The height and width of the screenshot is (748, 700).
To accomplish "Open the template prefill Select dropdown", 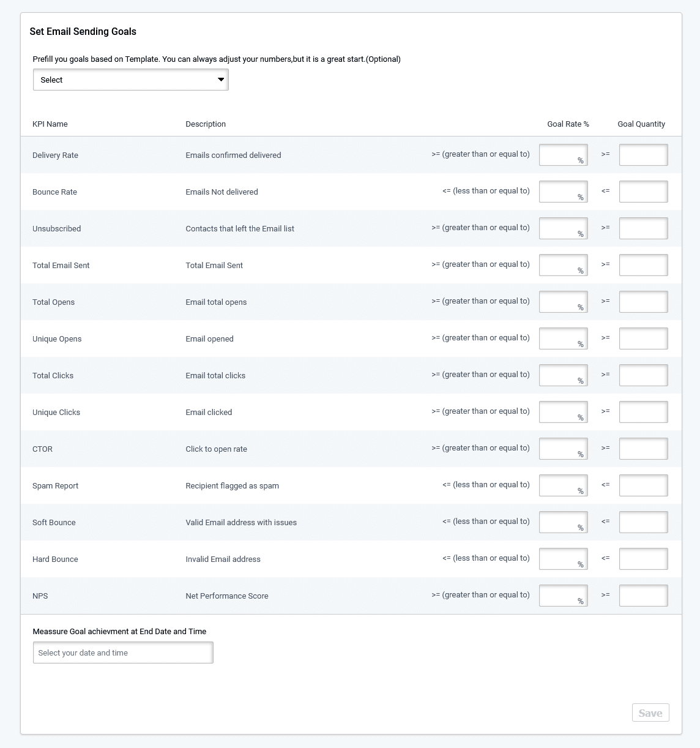I will pos(130,80).
